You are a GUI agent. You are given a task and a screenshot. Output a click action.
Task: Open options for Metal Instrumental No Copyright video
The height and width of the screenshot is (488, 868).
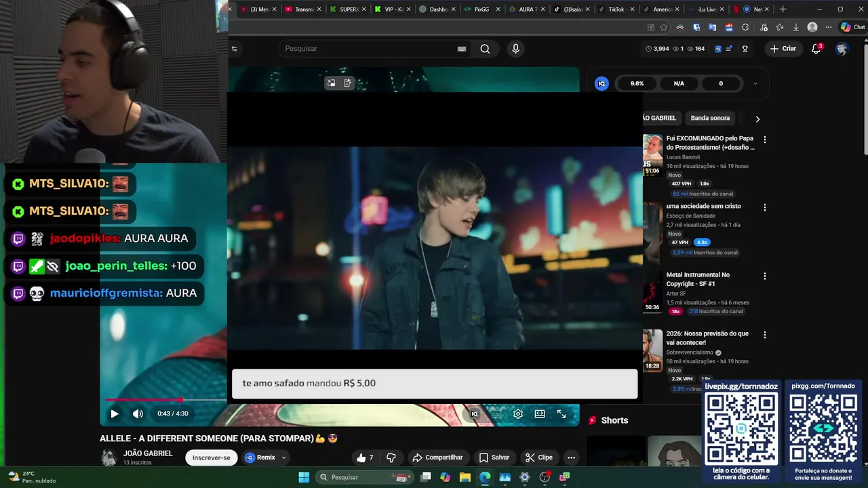tap(765, 276)
